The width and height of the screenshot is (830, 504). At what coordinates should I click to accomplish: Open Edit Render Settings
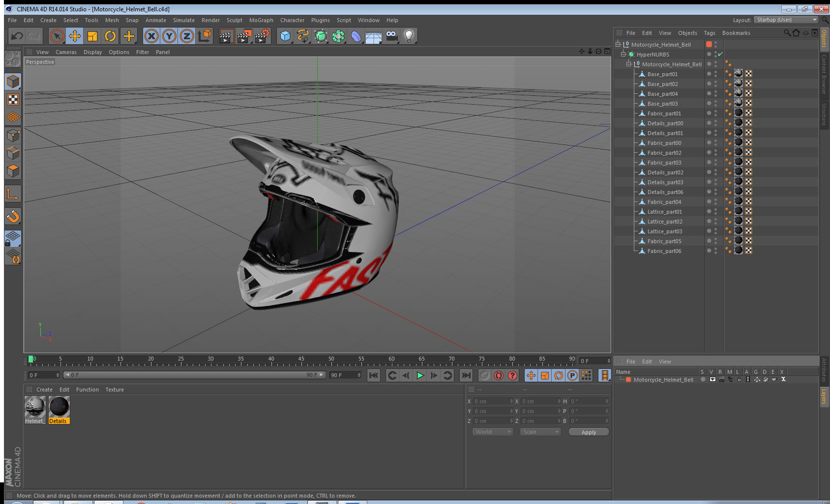tap(262, 36)
